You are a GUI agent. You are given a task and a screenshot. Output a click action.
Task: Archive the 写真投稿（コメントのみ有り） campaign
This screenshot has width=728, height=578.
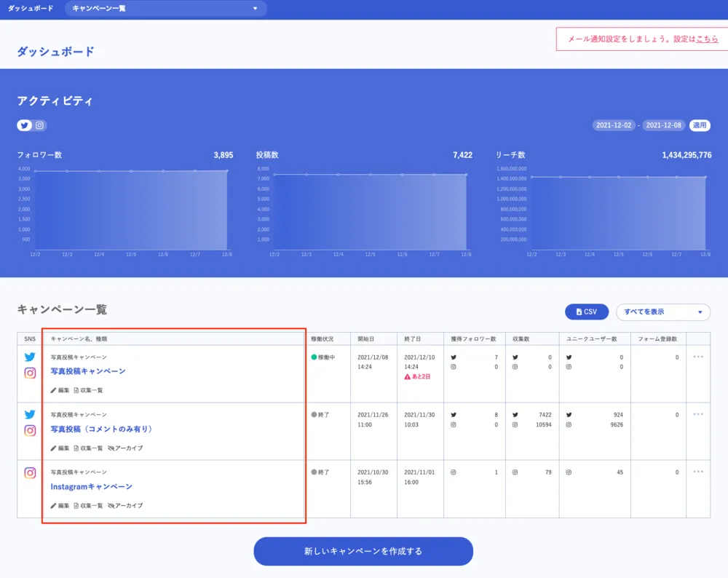pos(124,448)
